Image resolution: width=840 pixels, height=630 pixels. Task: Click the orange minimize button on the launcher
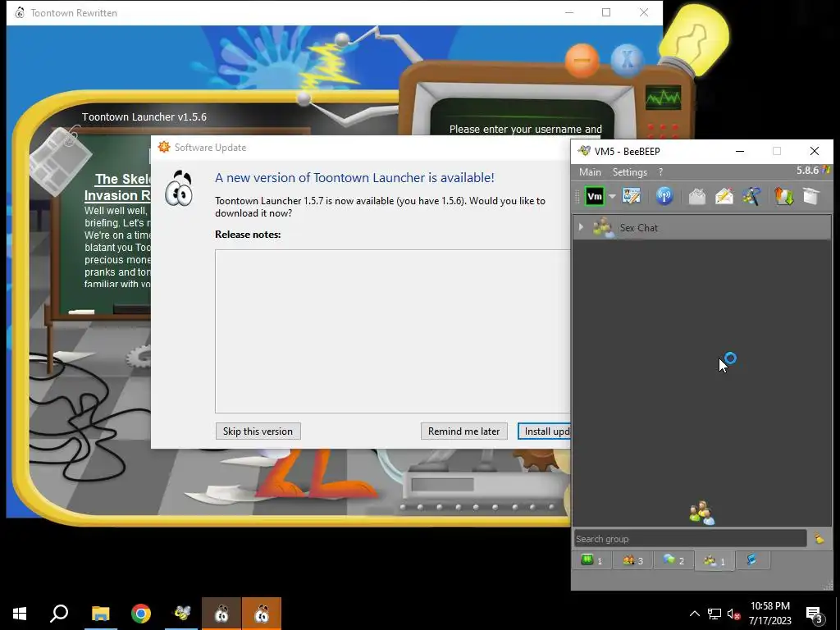coord(582,61)
